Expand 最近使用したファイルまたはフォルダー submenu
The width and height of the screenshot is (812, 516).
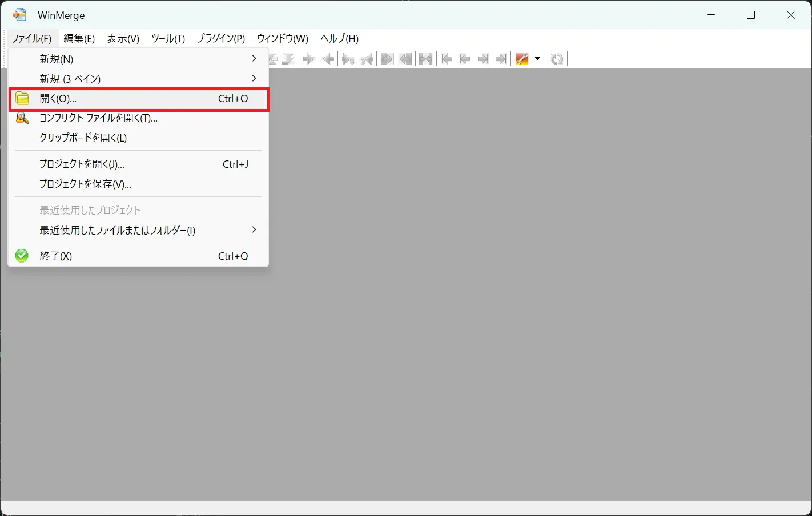(138, 230)
